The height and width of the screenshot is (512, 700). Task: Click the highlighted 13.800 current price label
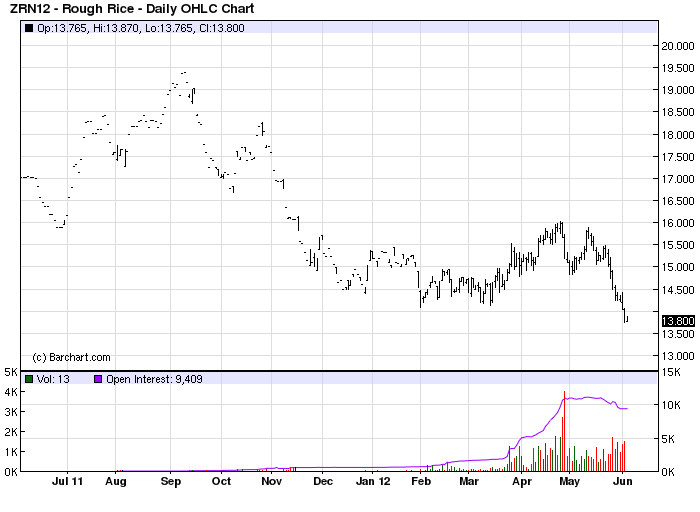[678, 321]
